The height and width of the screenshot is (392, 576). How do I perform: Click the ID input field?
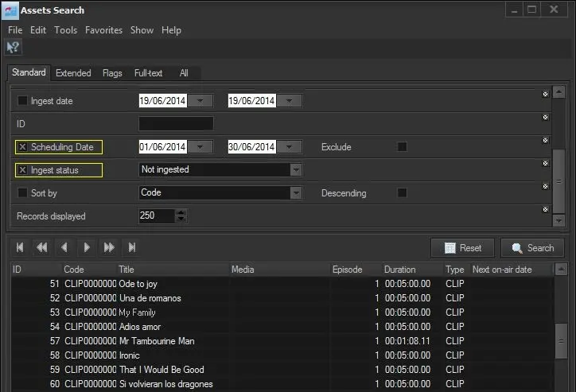pos(176,124)
